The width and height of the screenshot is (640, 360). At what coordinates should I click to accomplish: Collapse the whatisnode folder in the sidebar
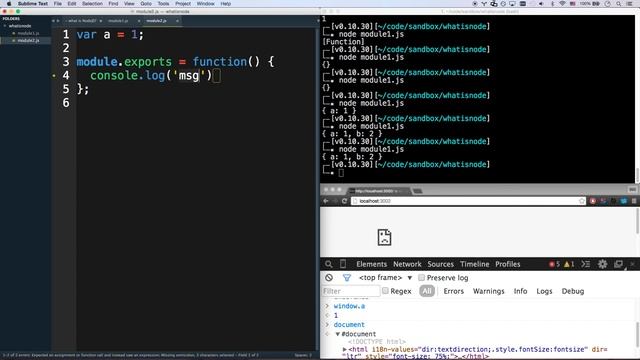pos(5,26)
